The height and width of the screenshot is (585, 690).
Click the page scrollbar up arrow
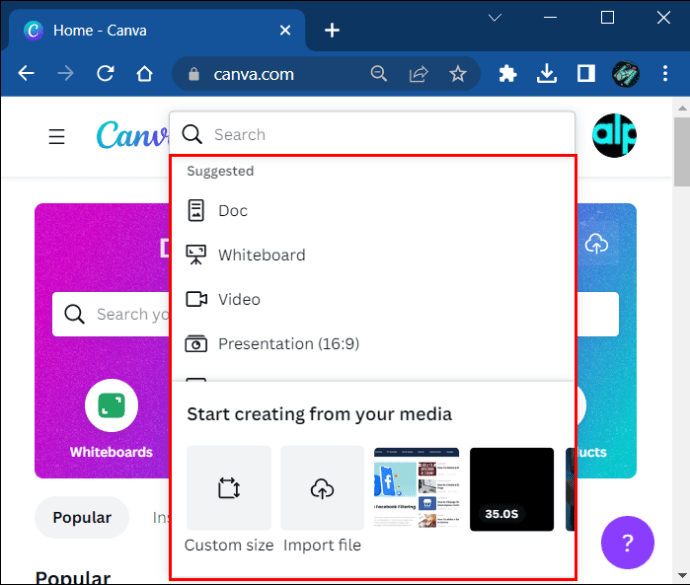[682, 107]
